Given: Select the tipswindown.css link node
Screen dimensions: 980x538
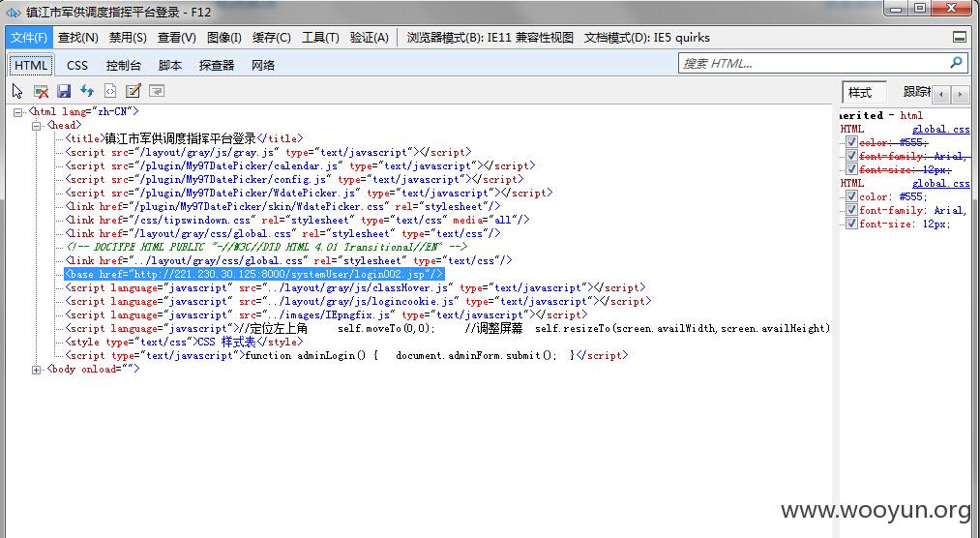Looking at the screenshot, I should coord(298,220).
